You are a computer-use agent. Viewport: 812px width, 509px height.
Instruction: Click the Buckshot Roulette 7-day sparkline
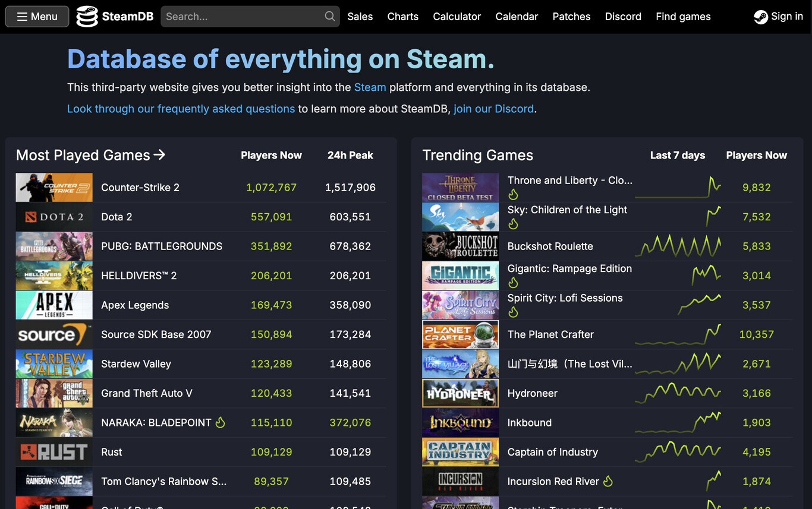pyautogui.click(x=678, y=246)
